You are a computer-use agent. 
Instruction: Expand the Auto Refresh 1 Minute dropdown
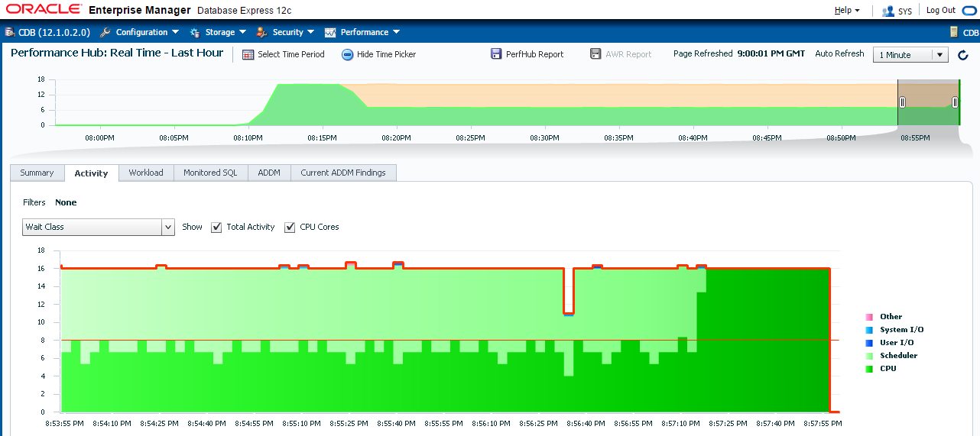[940, 55]
